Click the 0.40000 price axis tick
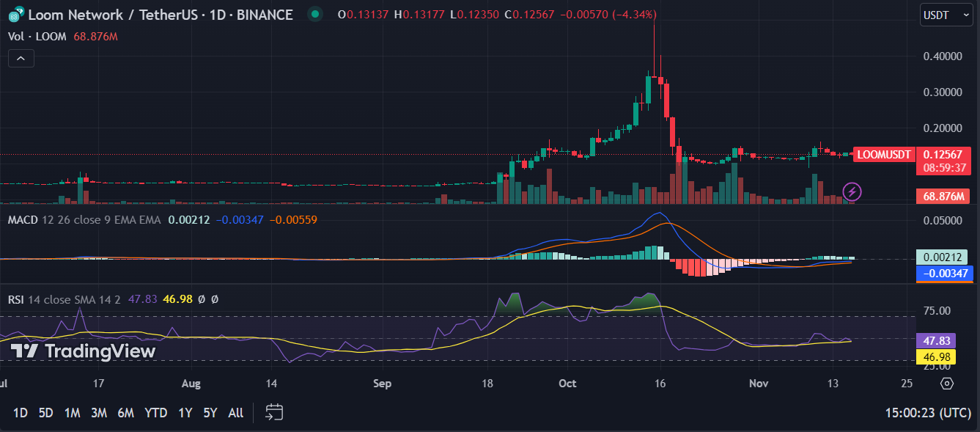Screen dimensions: 980x432 pyautogui.click(x=941, y=56)
